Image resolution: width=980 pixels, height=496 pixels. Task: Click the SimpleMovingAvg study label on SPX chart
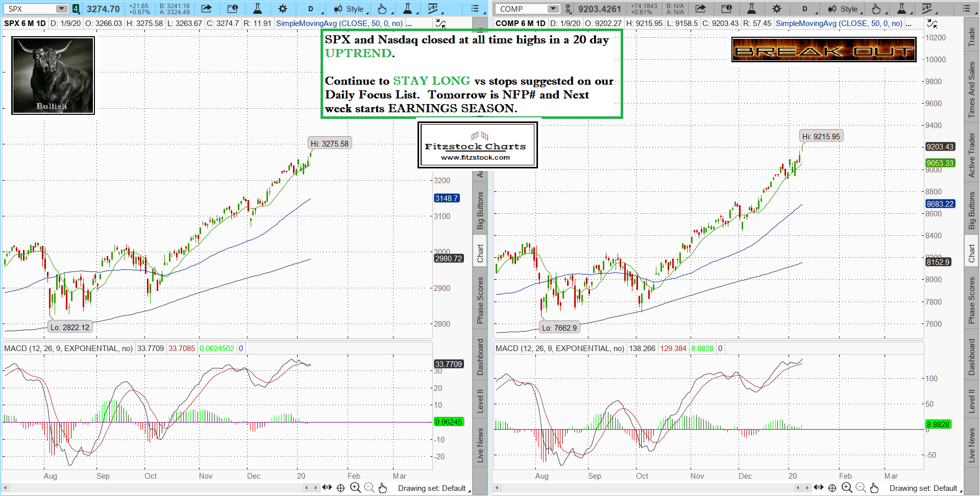coord(339,23)
